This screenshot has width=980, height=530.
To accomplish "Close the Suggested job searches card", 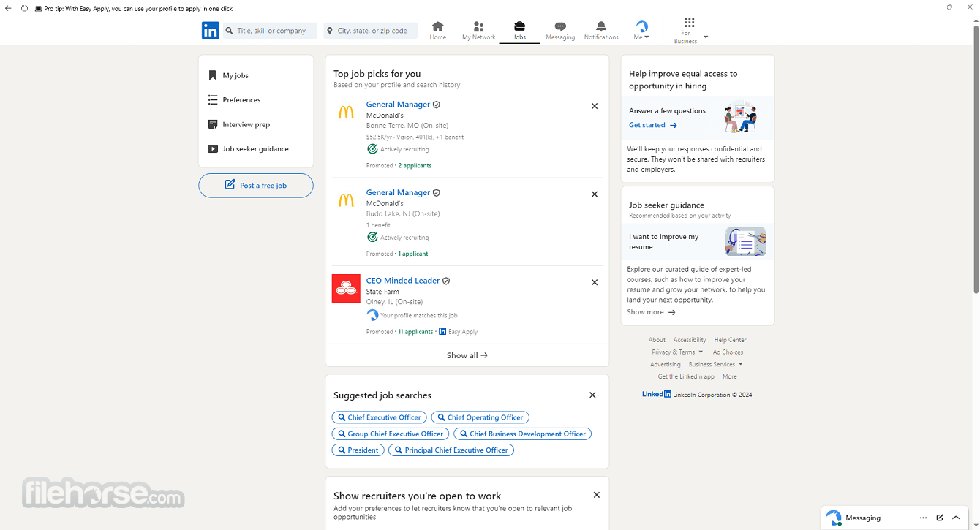I will (x=592, y=395).
